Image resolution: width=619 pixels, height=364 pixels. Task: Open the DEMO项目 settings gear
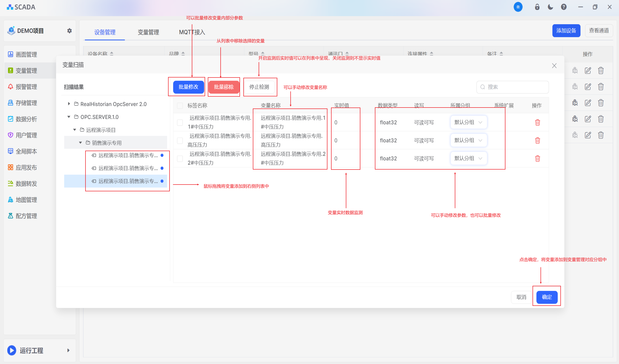70,31
